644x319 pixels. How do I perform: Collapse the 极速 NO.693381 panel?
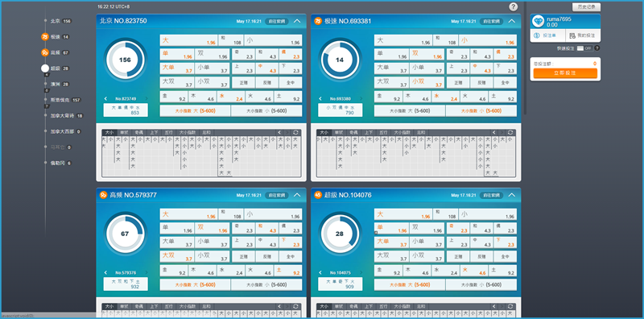coord(512,22)
